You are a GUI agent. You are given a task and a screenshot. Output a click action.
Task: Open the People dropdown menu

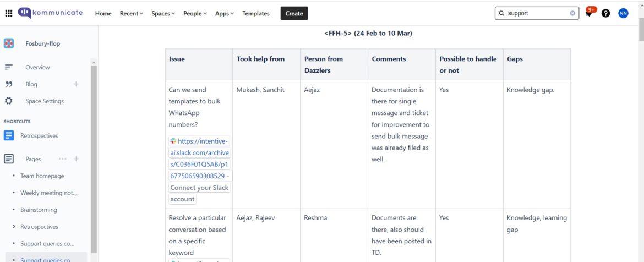pos(195,13)
